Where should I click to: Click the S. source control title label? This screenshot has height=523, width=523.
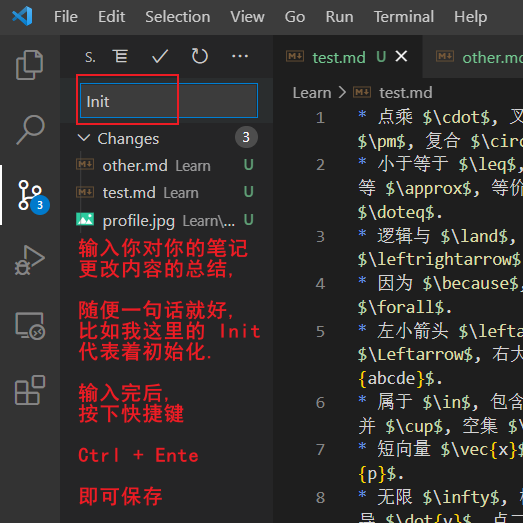(90, 57)
